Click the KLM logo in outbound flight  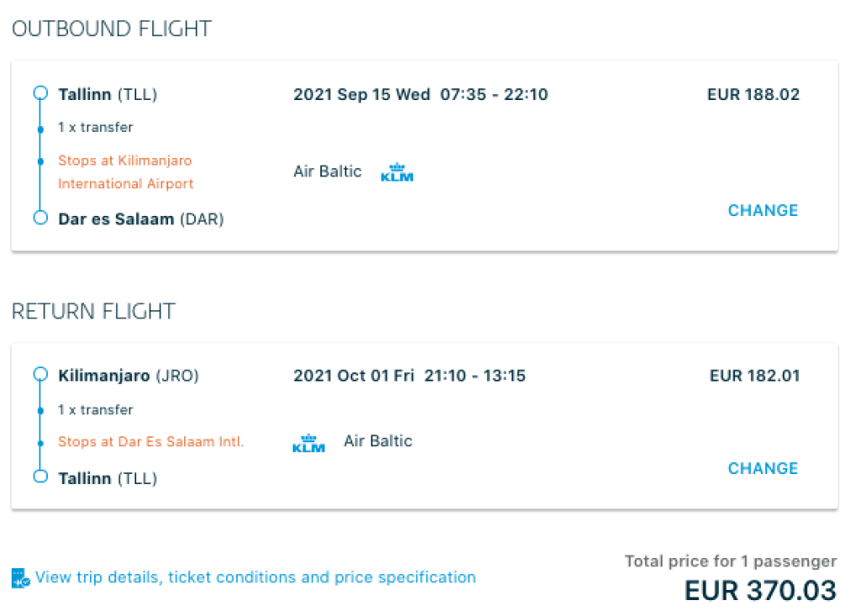[397, 173]
